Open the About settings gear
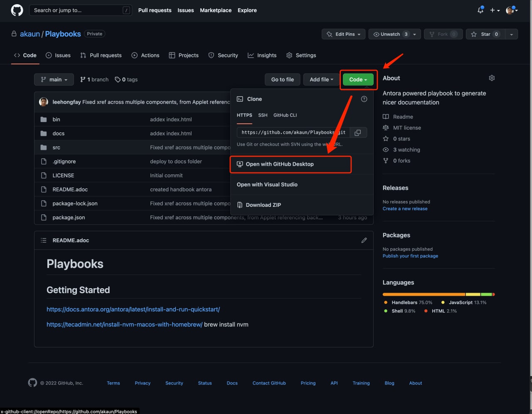 (x=492, y=78)
